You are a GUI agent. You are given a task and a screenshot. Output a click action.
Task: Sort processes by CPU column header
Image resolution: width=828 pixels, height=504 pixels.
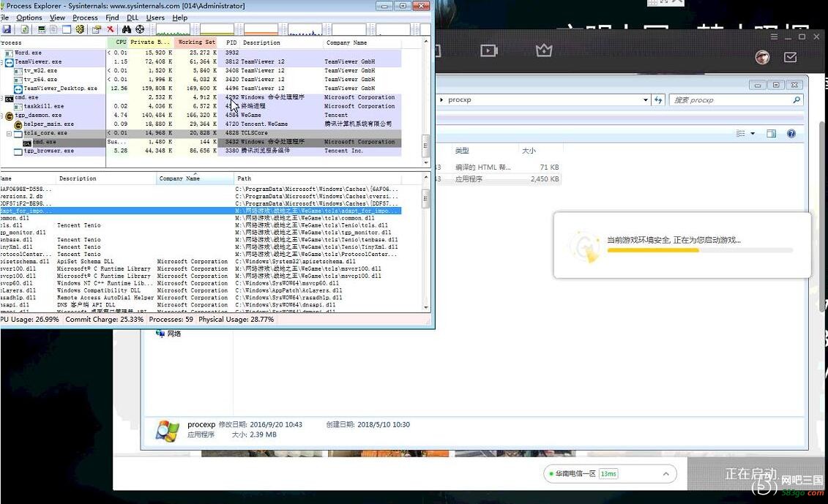[118, 42]
